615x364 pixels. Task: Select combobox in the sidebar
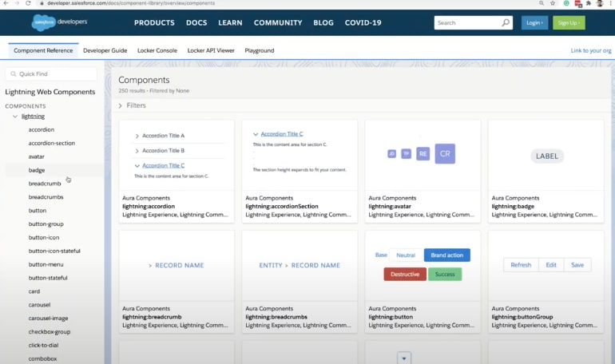click(x=42, y=358)
